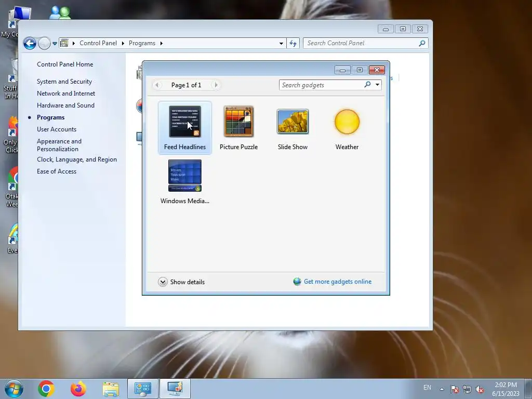532x399 pixels.
Task: Open Clock, Language, and Region category
Action: pos(77,159)
